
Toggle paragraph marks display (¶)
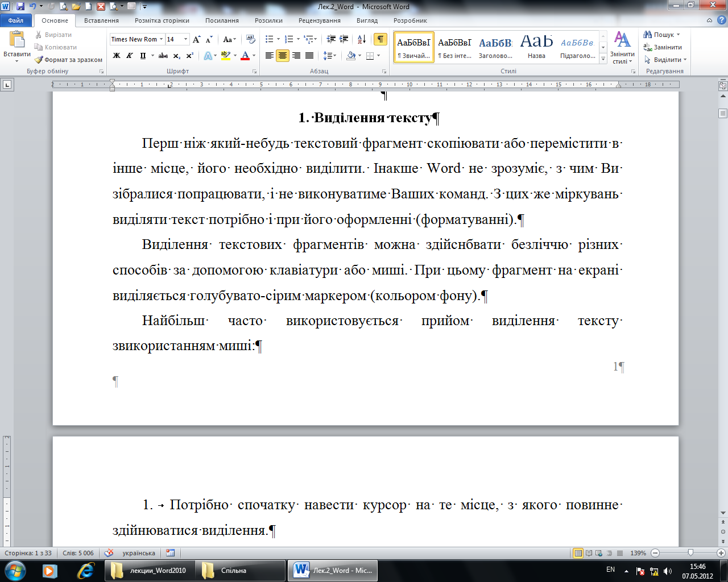click(380, 39)
